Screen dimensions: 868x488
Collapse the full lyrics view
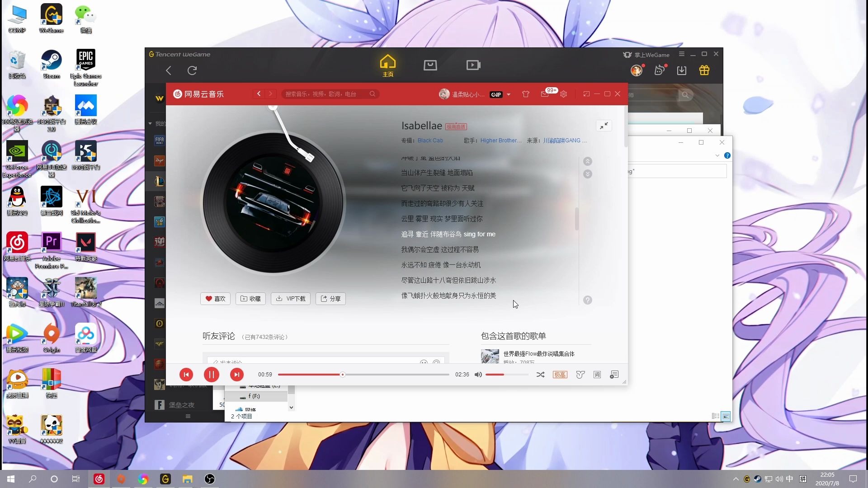tap(604, 126)
